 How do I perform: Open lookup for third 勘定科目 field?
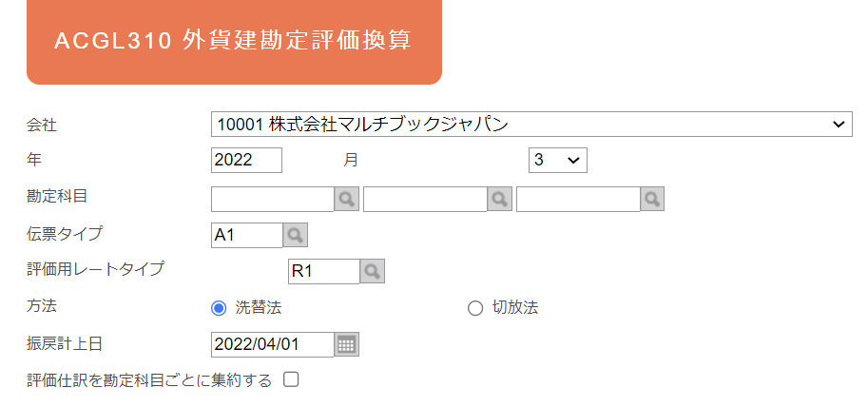pos(652,199)
